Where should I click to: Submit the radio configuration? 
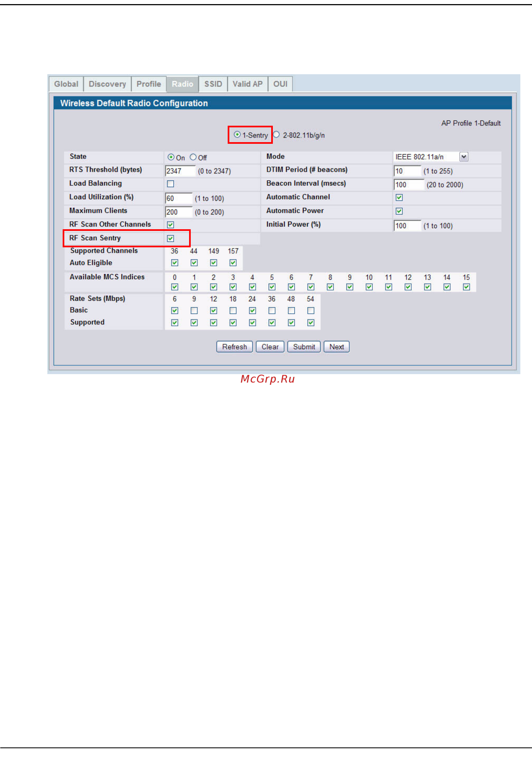pos(304,347)
